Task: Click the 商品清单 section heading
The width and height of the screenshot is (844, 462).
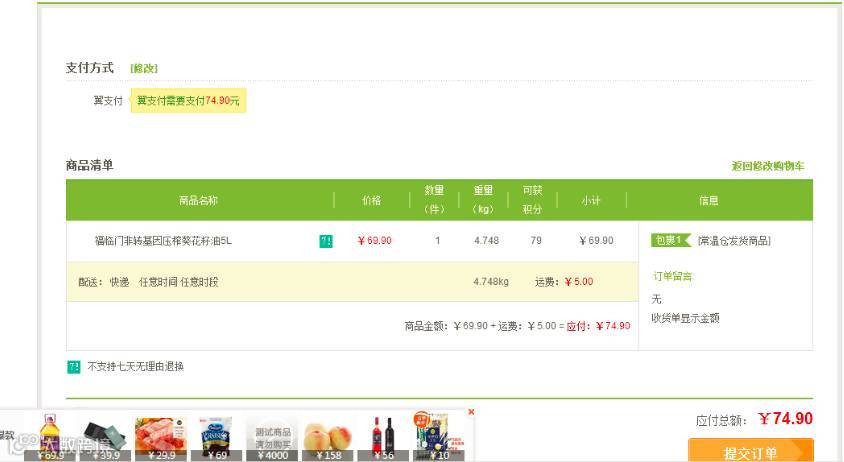Action: 89,165
